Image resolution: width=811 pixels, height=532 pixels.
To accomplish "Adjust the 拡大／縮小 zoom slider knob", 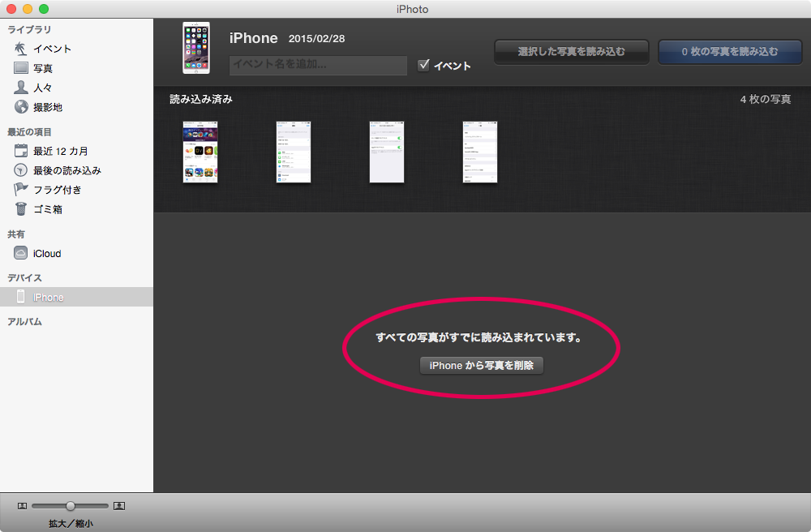I will [x=71, y=506].
